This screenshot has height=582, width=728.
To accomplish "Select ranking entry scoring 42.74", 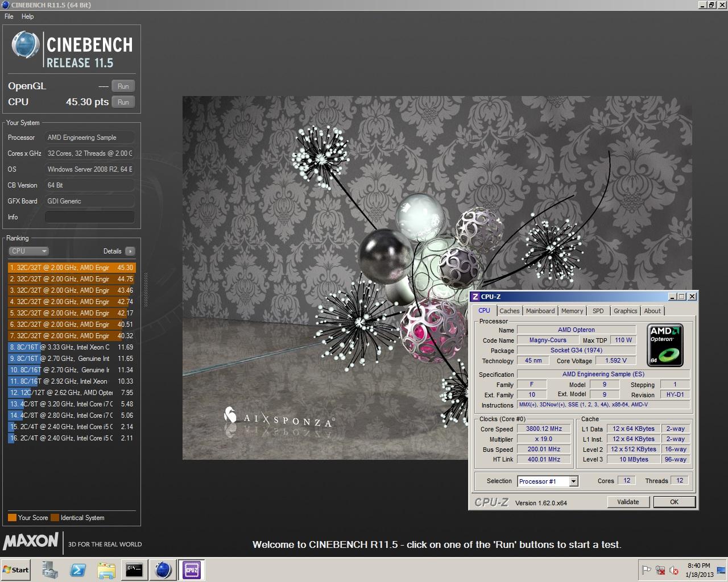I will (72, 302).
